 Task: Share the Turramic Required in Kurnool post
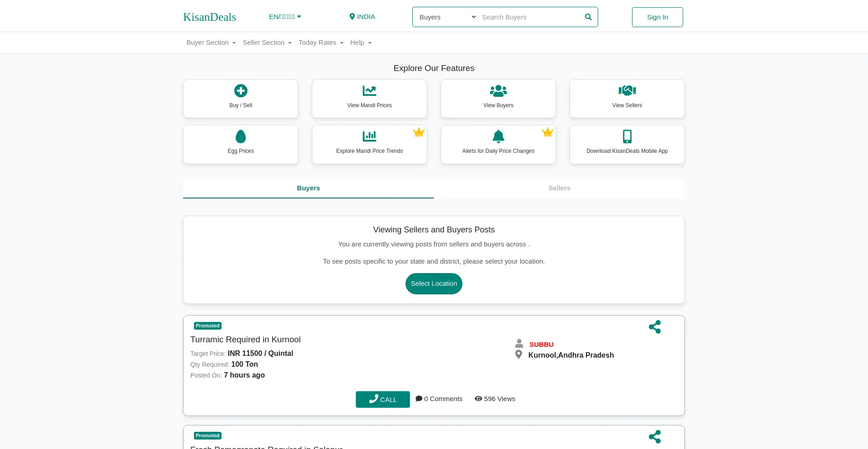pyautogui.click(x=655, y=327)
